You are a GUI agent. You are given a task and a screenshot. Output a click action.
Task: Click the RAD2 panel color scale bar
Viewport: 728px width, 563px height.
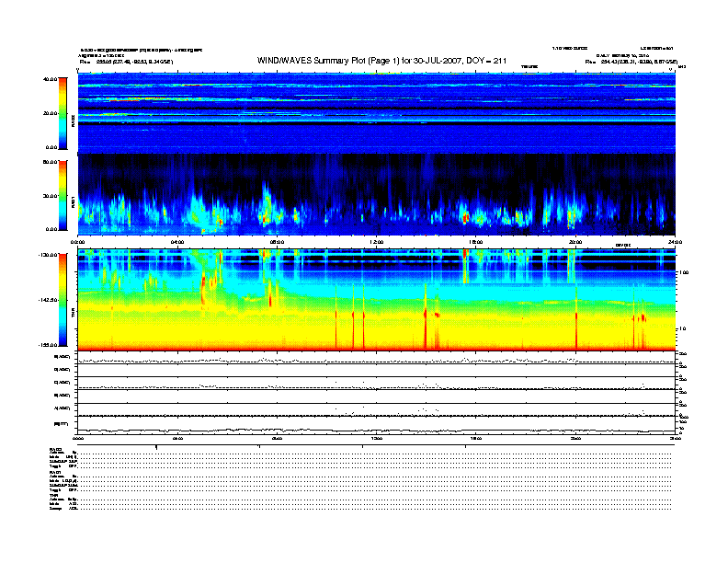[63, 113]
